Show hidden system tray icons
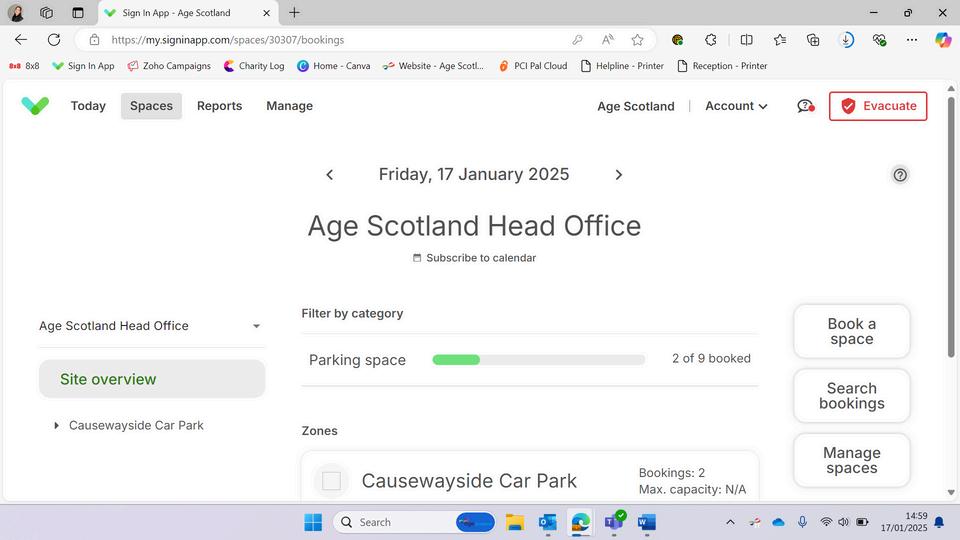The height and width of the screenshot is (540, 960). (730, 522)
